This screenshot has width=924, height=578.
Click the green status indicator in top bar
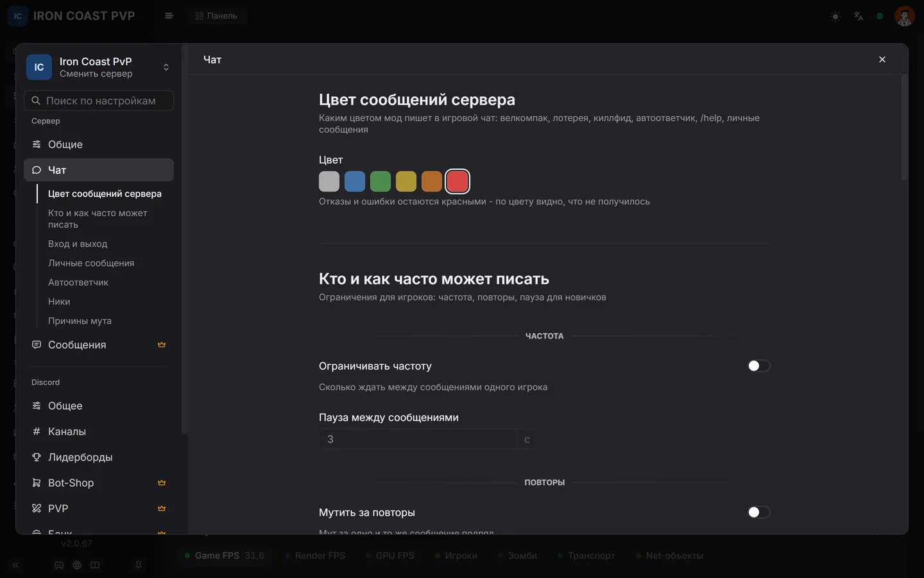(x=880, y=16)
